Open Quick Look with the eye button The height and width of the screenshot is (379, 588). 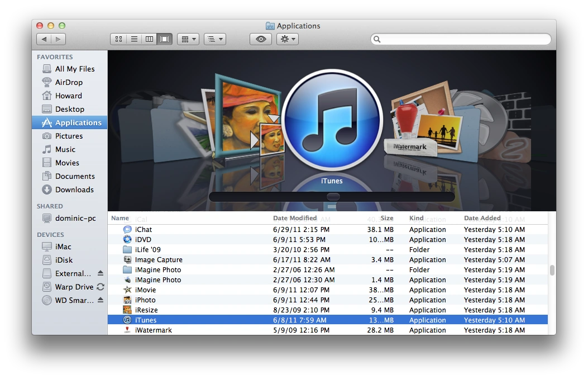point(260,39)
